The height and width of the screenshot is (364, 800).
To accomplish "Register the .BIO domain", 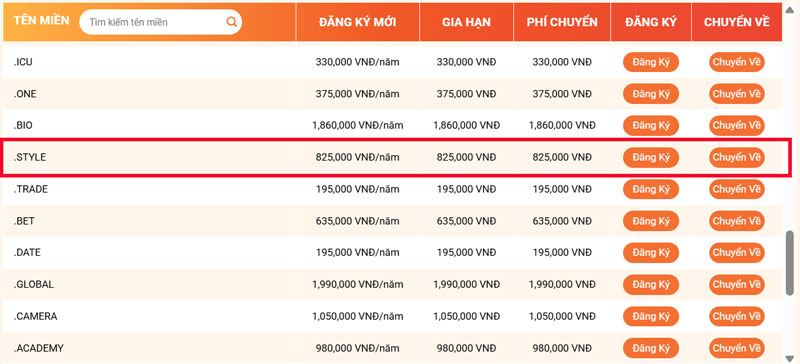I will 651,126.
